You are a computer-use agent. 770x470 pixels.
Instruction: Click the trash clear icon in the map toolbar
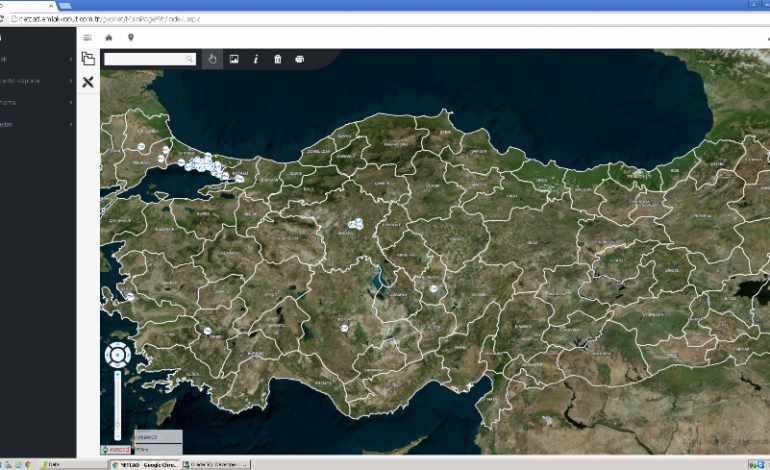pyautogui.click(x=277, y=59)
